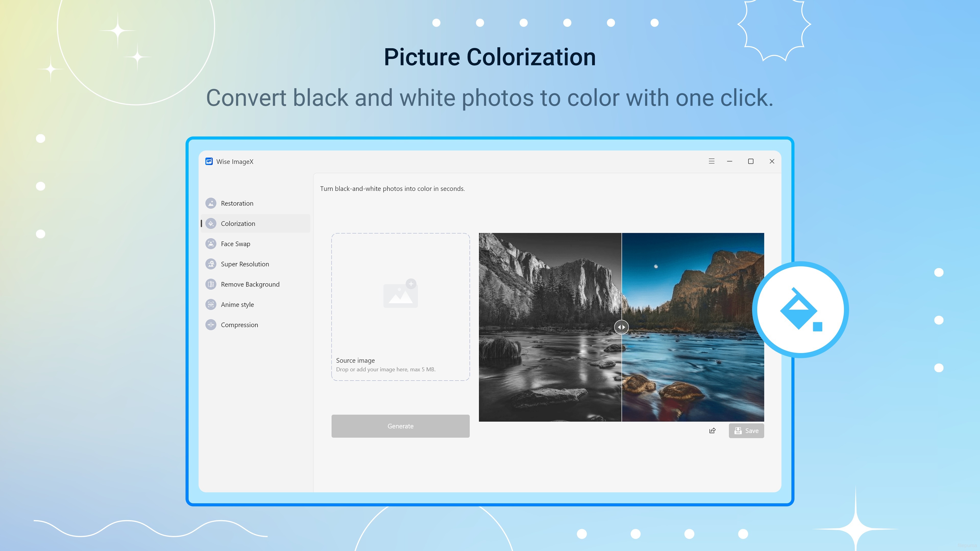Screen dimensions: 980x551
Task: Click the Colorization paint bucket sidebar icon
Action: click(211, 224)
